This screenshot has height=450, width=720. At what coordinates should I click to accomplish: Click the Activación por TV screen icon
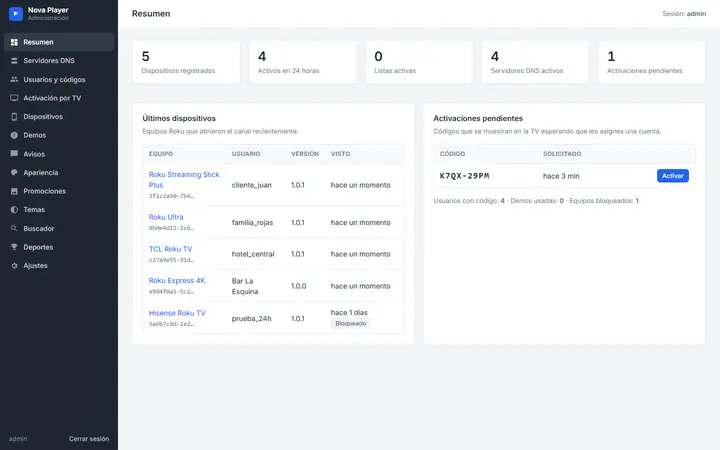tap(14, 98)
